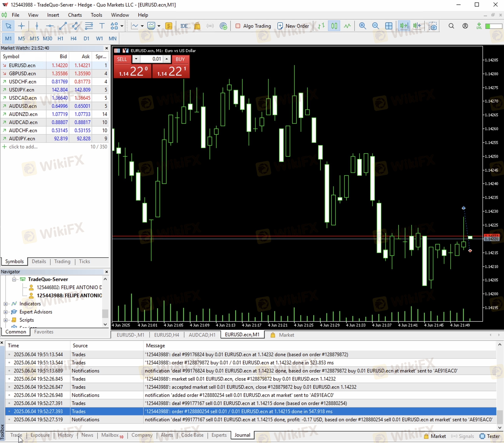Expand the Indicators tree node
The height and width of the screenshot is (443, 504).
pyautogui.click(x=5, y=304)
